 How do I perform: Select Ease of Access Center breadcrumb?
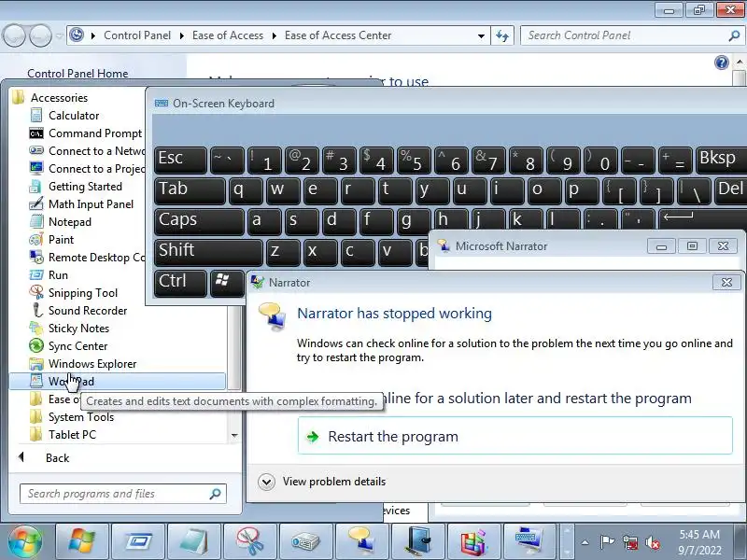pyautogui.click(x=338, y=35)
